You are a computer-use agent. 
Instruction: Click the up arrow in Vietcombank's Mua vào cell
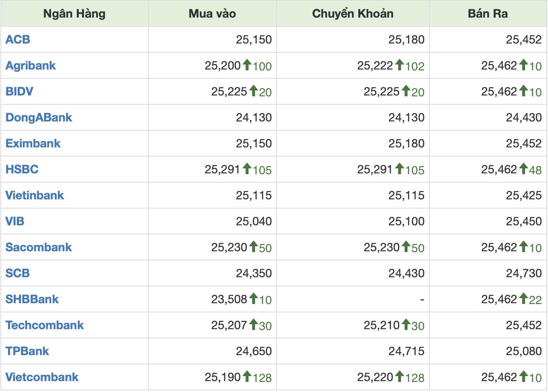tap(247, 377)
